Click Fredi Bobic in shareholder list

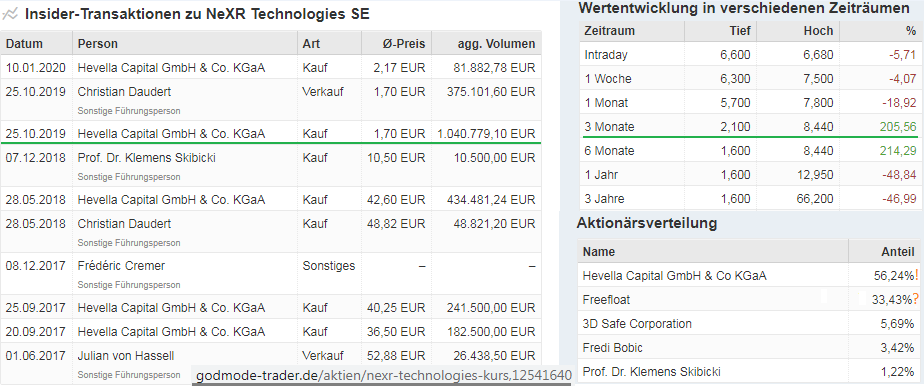click(x=610, y=348)
